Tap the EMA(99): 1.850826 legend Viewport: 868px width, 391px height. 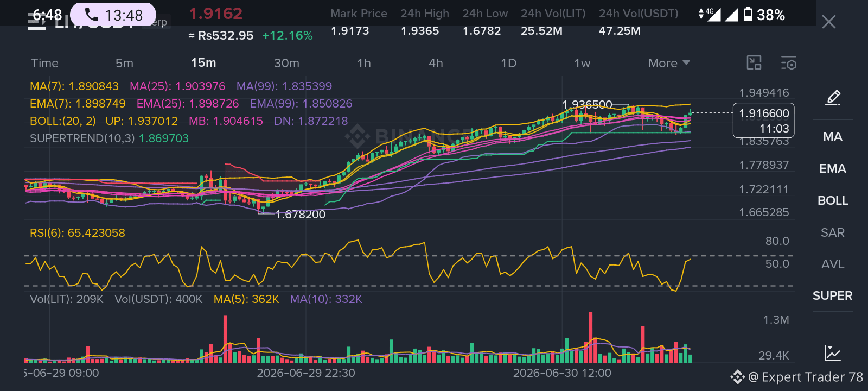(x=301, y=104)
